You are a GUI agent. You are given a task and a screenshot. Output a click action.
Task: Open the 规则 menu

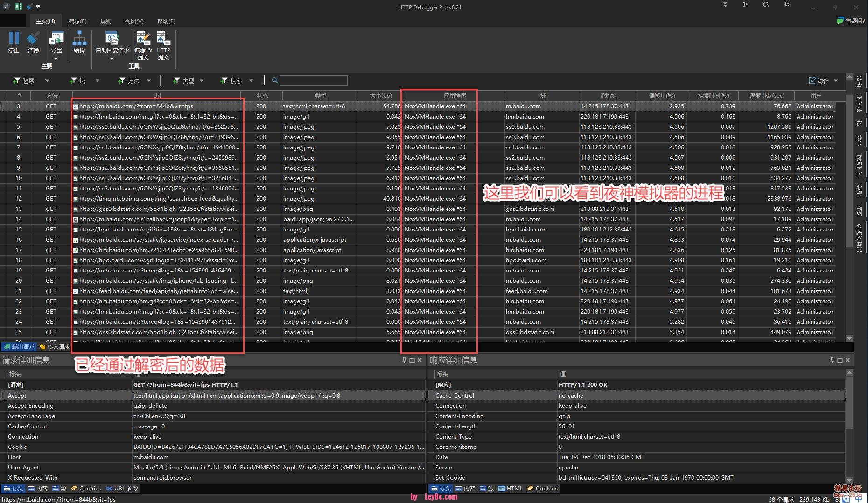106,21
